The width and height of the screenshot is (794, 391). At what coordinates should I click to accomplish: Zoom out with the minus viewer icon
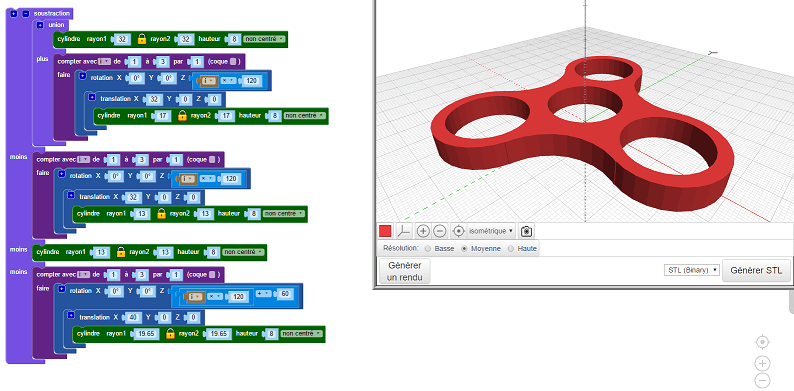point(440,231)
